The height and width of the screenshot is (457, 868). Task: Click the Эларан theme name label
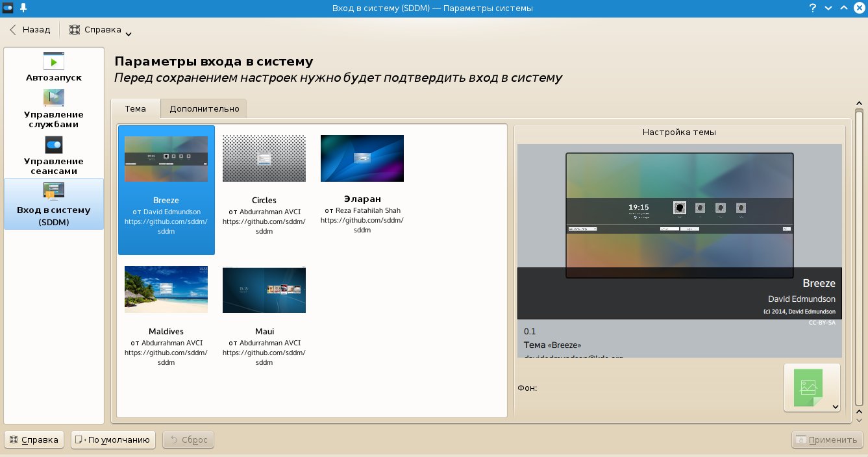(x=362, y=199)
